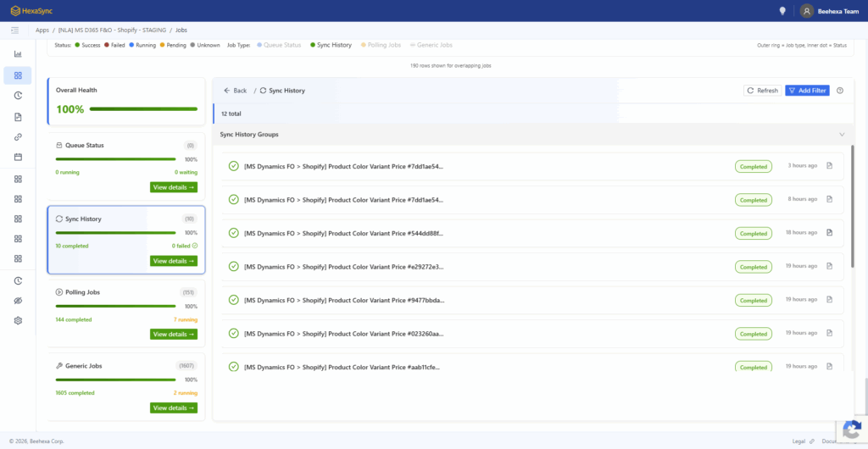This screenshot has width=868, height=449.
Task: Collapse the Sync History Groups chevron
Action: tap(842, 135)
